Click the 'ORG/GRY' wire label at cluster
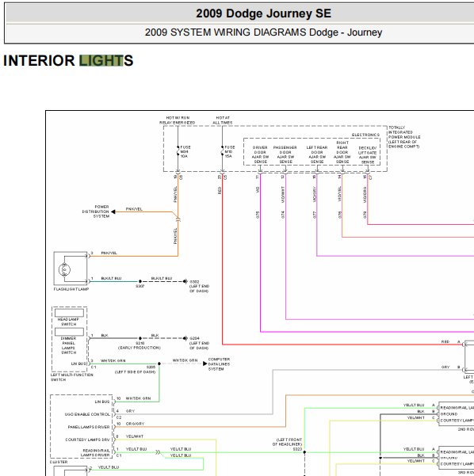 coord(136,424)
